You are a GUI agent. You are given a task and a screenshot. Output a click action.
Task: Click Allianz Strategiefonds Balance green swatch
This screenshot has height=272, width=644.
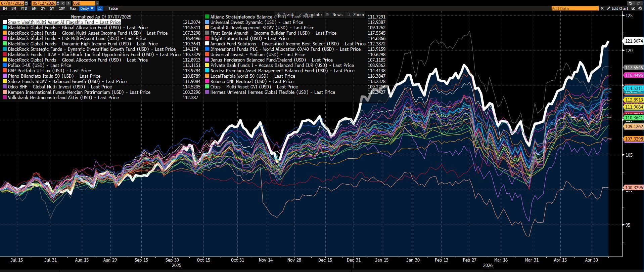[x=207, y=17]
